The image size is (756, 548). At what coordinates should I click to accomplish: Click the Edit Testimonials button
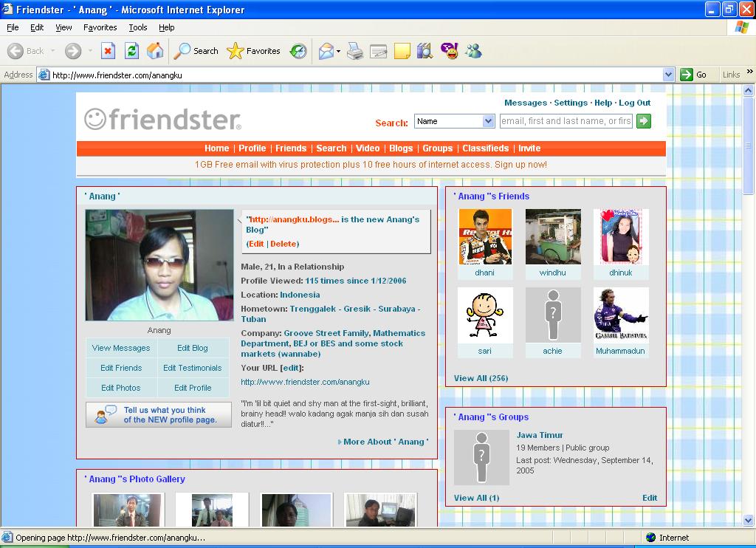[193, 368]
